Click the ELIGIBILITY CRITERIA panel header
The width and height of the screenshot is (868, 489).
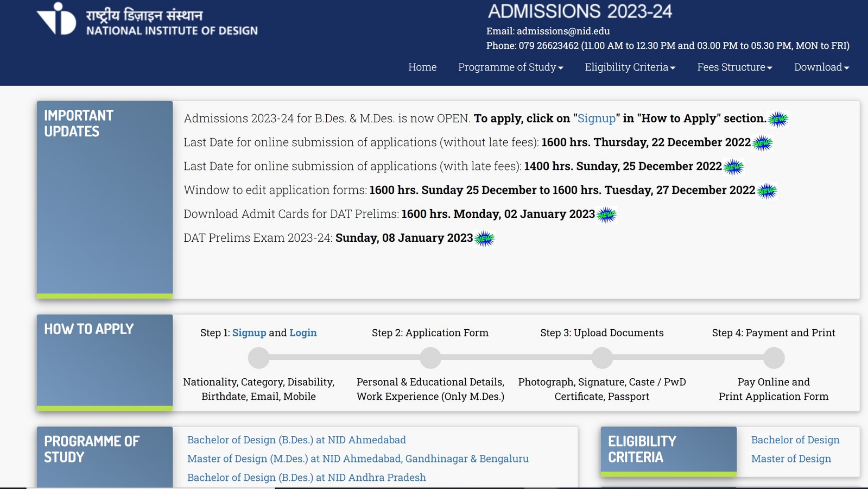pyautogui.click(x=669, y=451)
